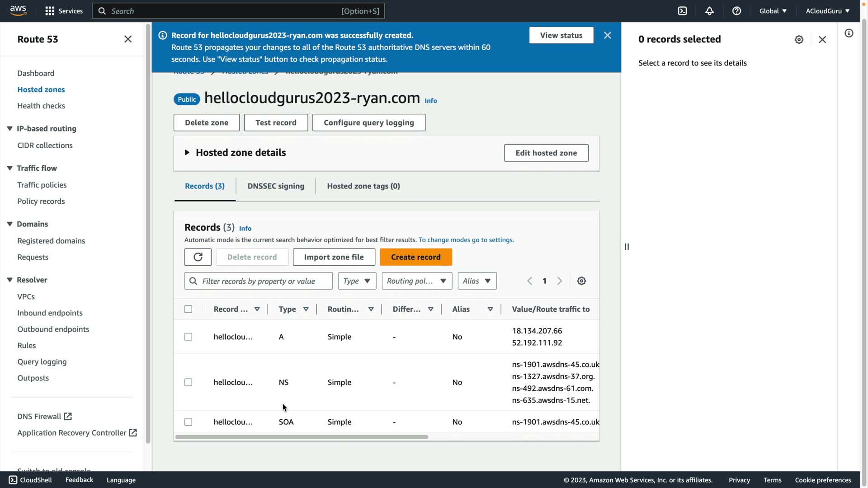The width and height of the screenshot is (868, 488).
Task: Open Hosted zone tags tab
Action: click(363, 186)
